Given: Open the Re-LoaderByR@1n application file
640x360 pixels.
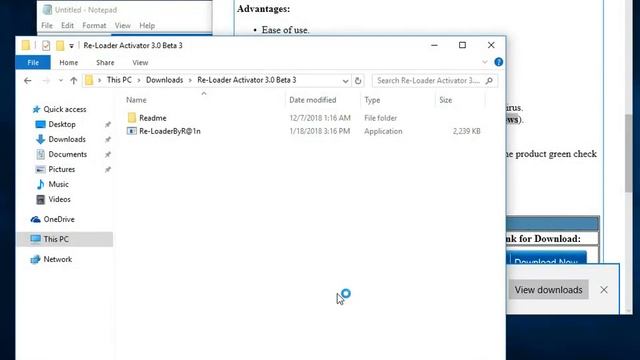Looking at the screenshot, I should 170,131.
